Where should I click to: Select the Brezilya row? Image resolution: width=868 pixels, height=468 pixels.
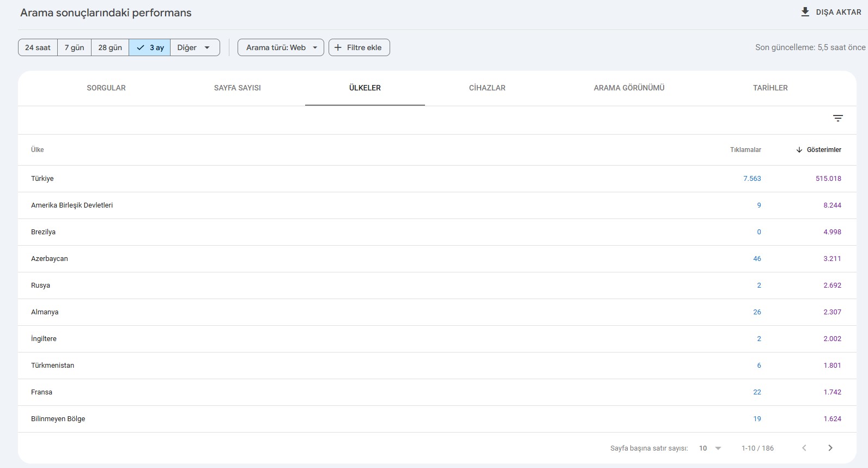(x=437, y=232)
